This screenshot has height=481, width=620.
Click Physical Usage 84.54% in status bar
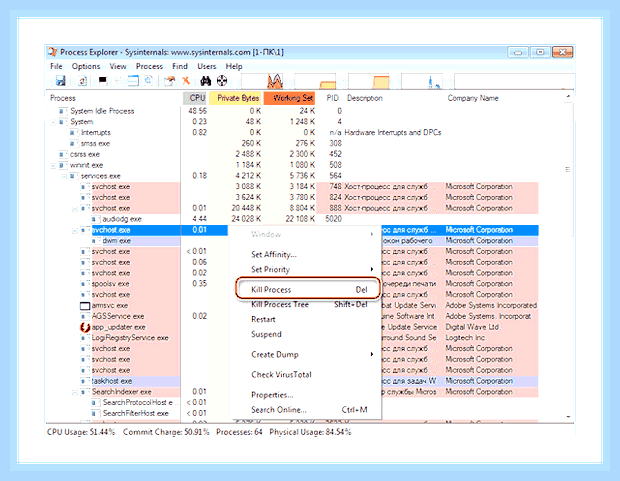(x=310, y=432)
